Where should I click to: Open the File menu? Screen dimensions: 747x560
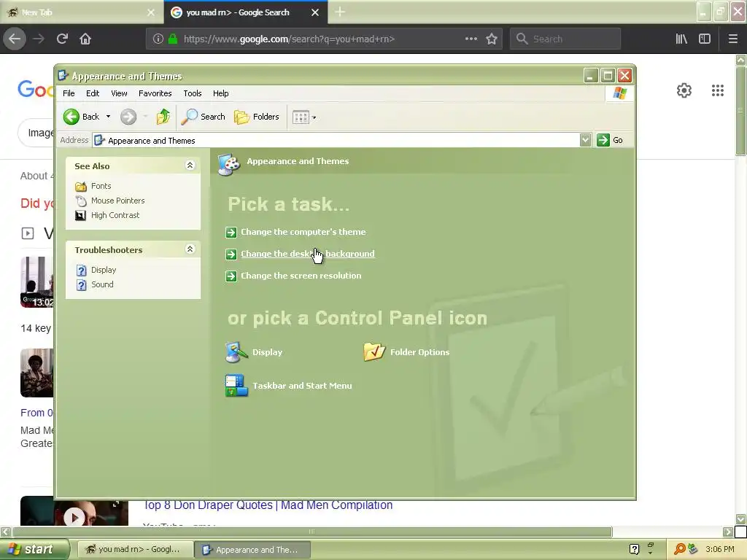tap(69, 93)
